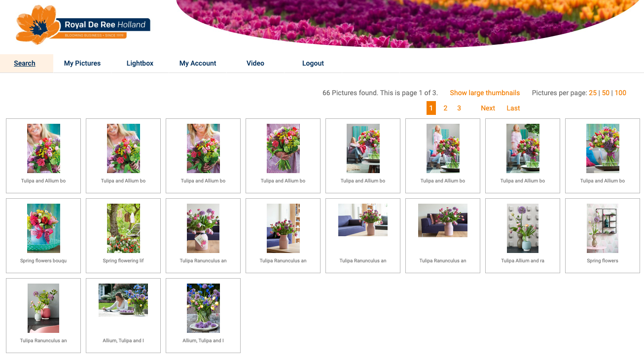Click the Royal De Ree Holland logo
This screenshot has width=644, height=360.
point(83,25)
